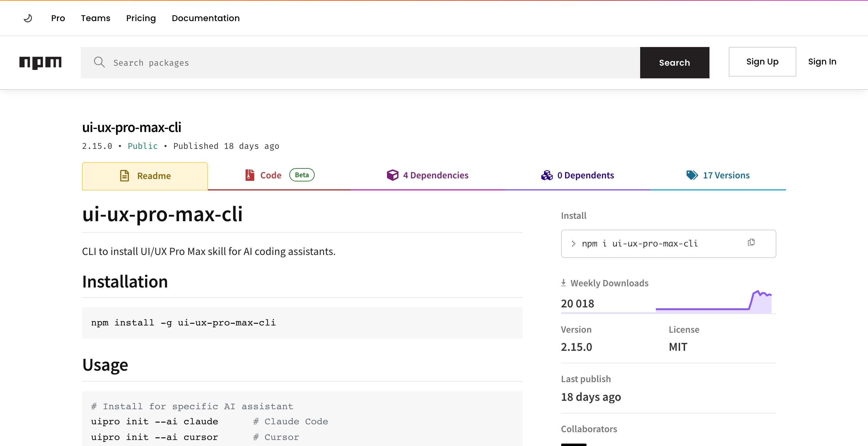Open the Readme tab
Image resolution: width=868 pixels, height=446 pixels.
click(145, 176)
